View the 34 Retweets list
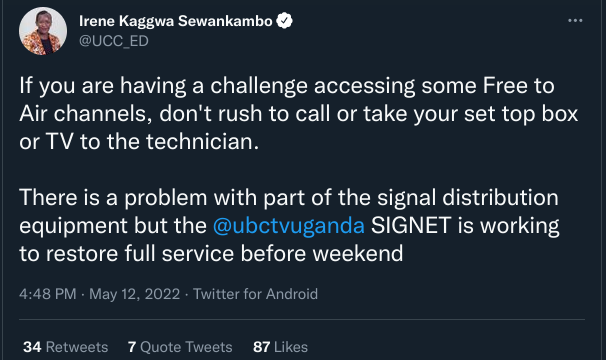 pyautogui.click(x=65, y=347)
